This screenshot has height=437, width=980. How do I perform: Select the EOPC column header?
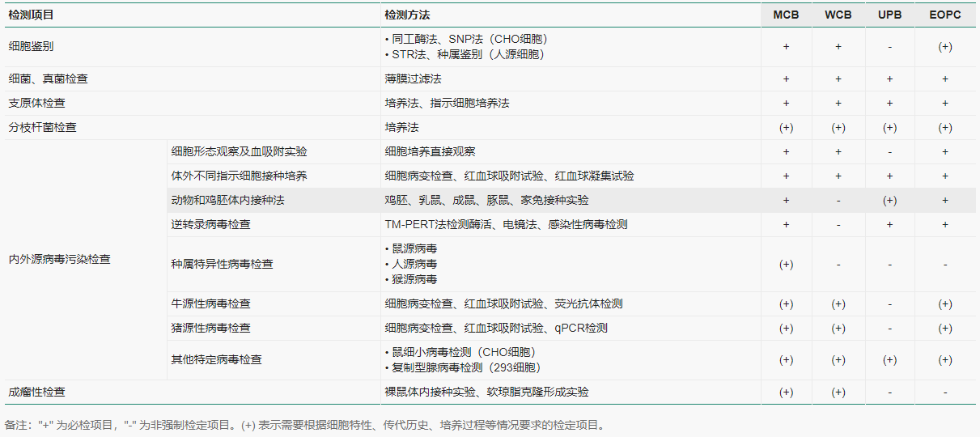click(944, 15)
